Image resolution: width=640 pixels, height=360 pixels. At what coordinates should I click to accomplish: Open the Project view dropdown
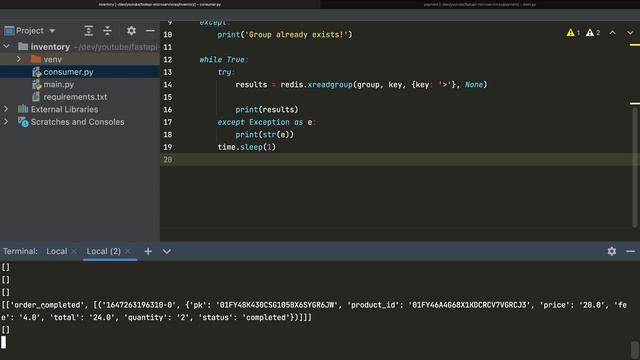[x=52, y=31]
